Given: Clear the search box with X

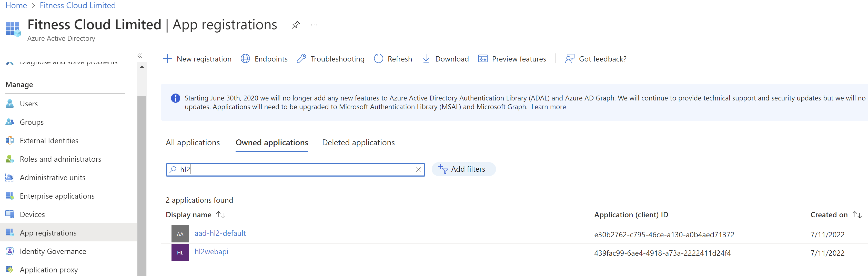Looking at the screenshot, I should [x=418, y=169].
